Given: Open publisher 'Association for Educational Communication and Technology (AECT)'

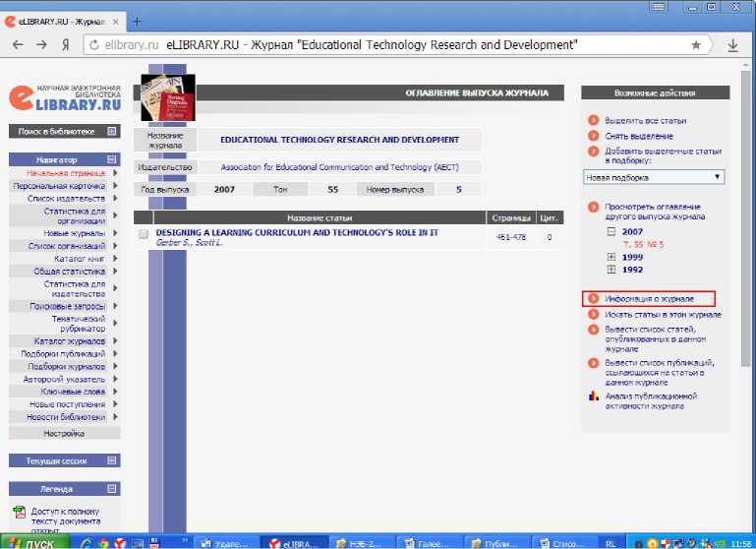Looking at the screenshot, I should click(x=339, y=167).
